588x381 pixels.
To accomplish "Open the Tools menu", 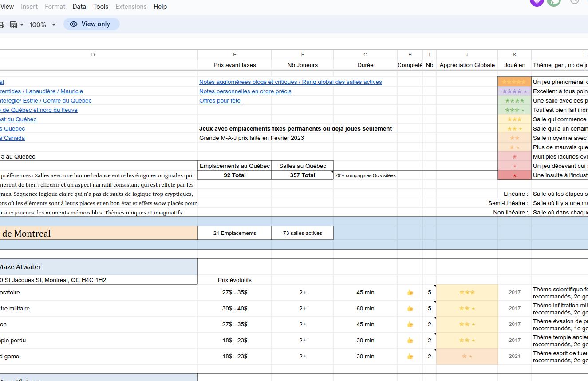I will coord(101,7).
